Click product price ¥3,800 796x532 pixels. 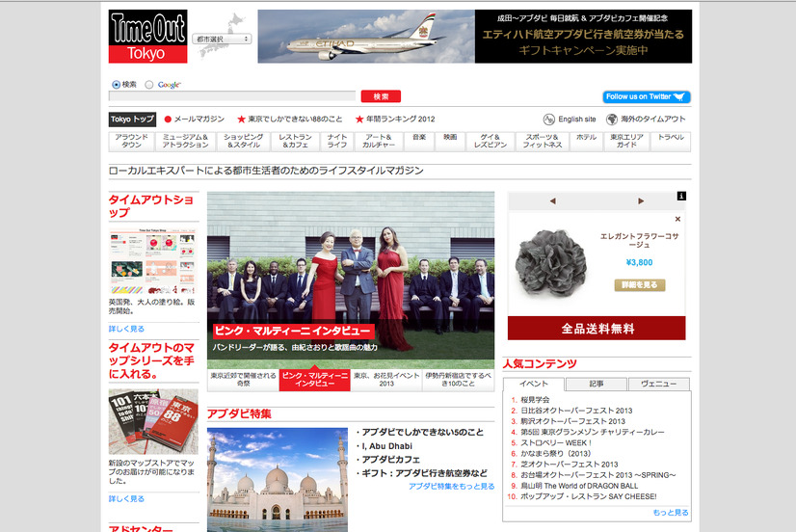point(639,262)
